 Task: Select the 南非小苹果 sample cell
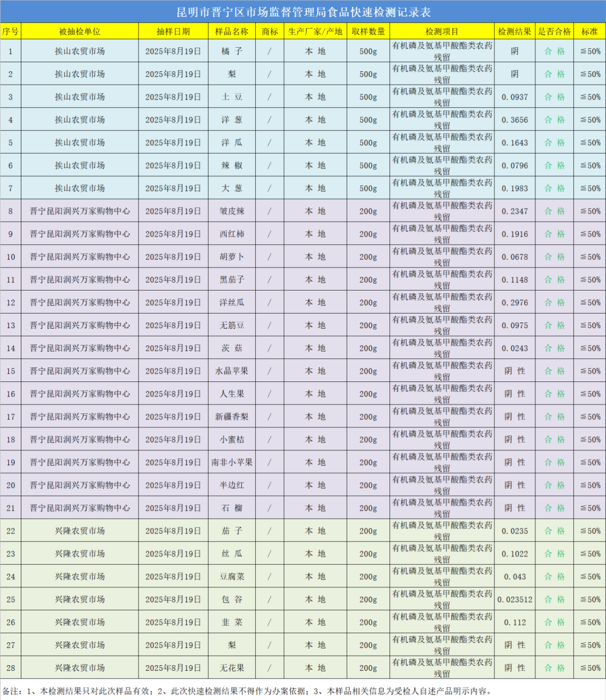[232, 463]
